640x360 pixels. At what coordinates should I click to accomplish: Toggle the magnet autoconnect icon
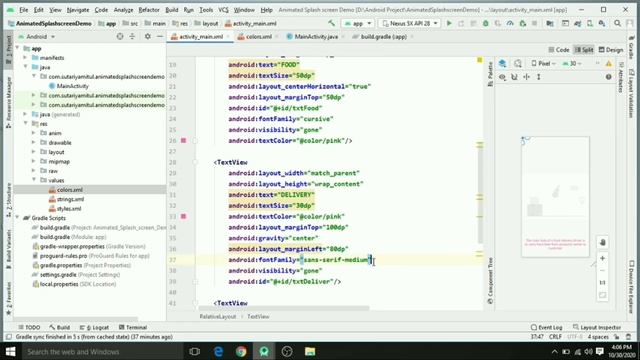click(514, 77)
